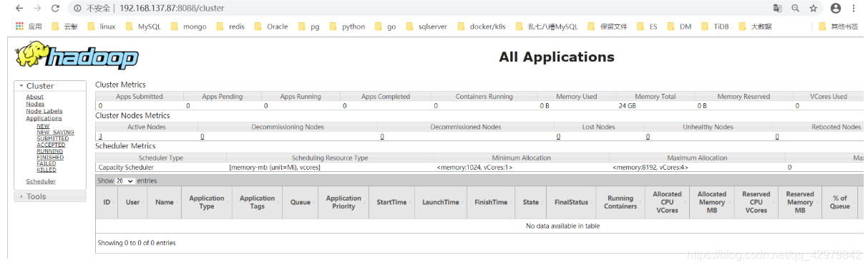Open the browser profile avatar

pyautogui.click(x=836, y=9)
